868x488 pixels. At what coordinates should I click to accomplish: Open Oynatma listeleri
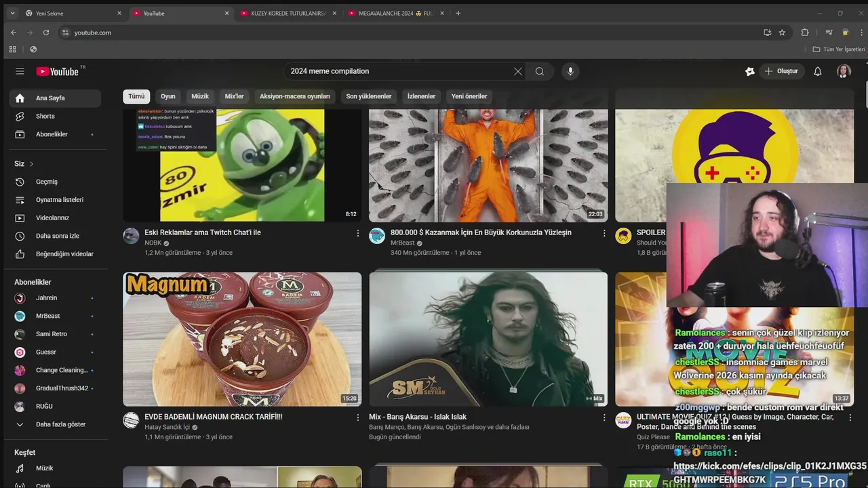[55, 200]
